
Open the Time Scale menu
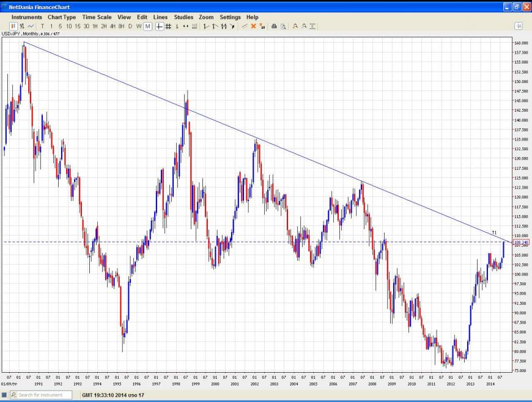(x=97, y=17)
